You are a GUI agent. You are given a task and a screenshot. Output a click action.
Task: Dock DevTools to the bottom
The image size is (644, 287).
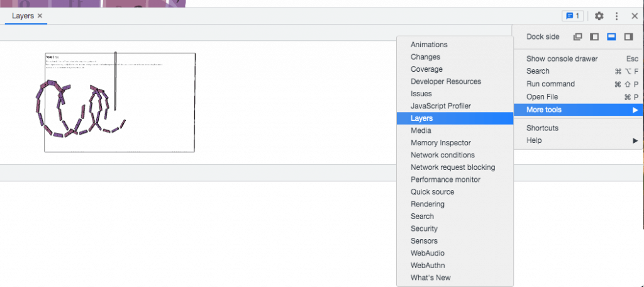[611, 37]
